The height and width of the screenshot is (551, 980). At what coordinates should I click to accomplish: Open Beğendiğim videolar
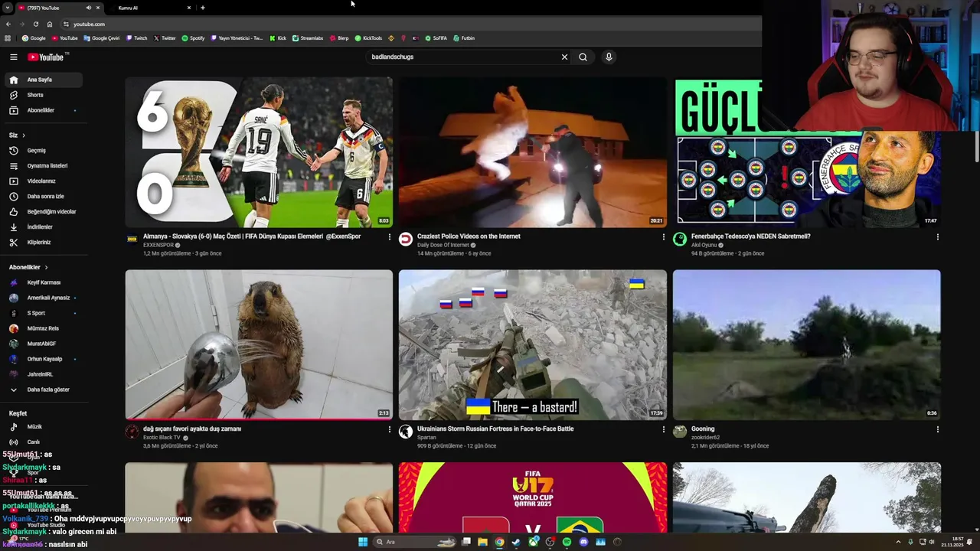coord(44,212)
